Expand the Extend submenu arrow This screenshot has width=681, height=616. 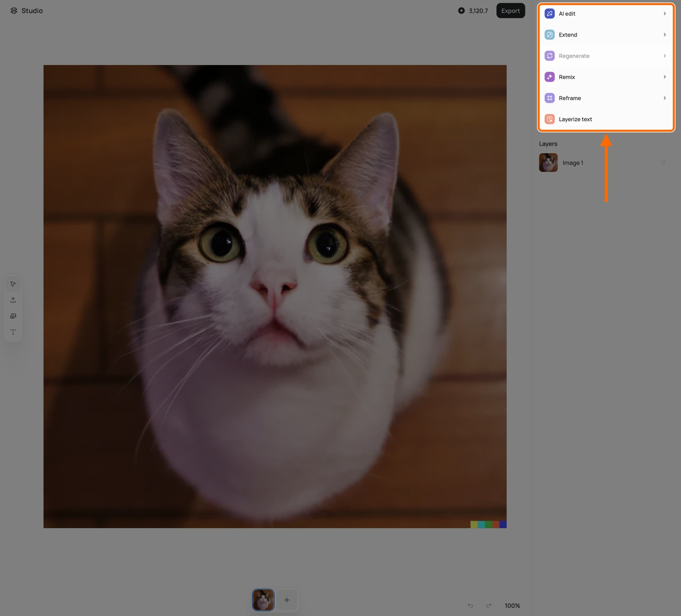tap(665, 35)
